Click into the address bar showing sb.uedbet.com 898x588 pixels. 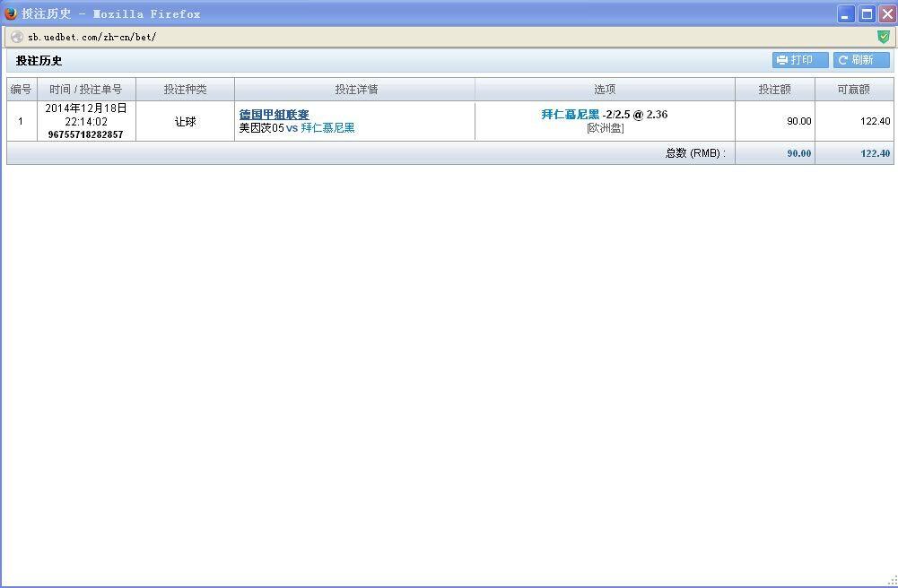click(x=179, y=39)
